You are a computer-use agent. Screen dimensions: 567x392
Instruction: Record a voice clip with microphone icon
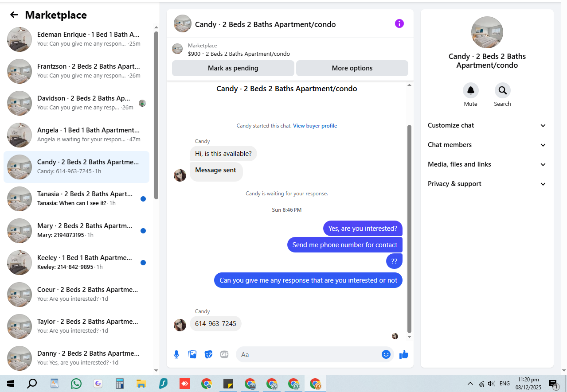pyautogui.click(x=176, y=354)
